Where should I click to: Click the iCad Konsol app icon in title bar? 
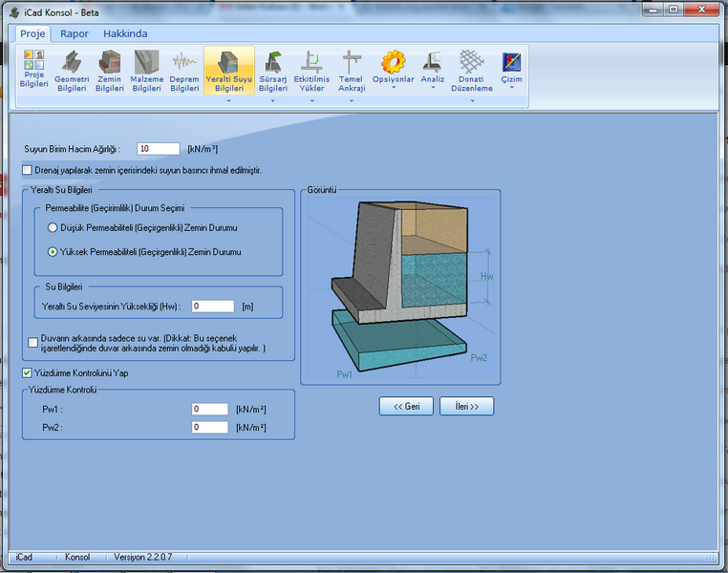point(14,12)
